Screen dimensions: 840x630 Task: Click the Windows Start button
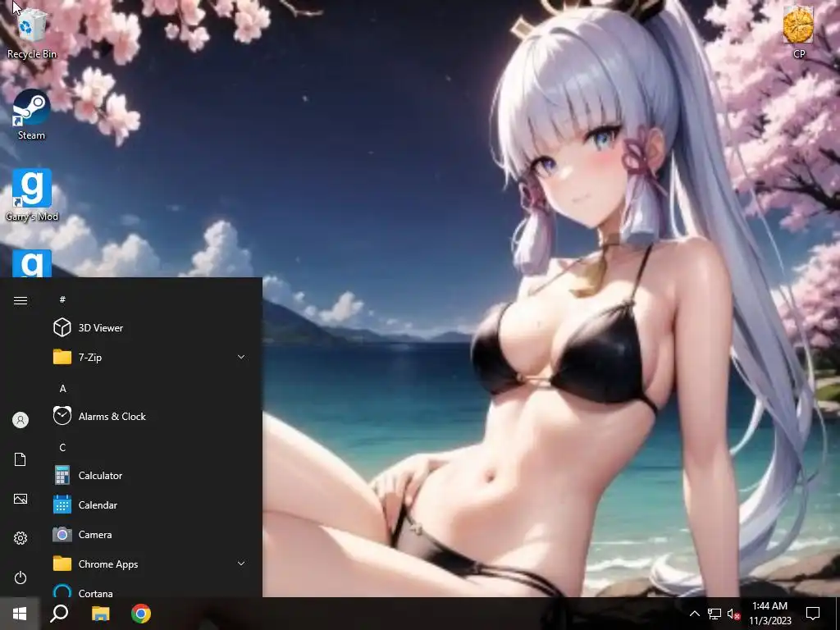(x=20, y=614)
